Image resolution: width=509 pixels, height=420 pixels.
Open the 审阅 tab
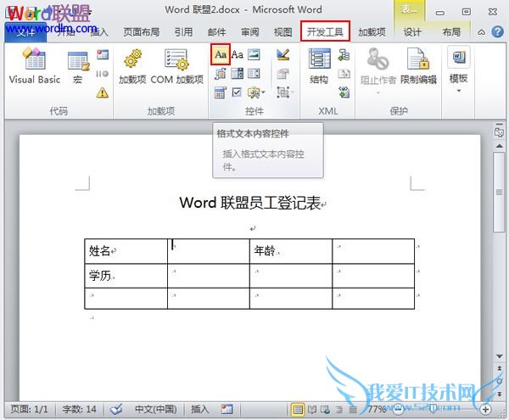250,32
